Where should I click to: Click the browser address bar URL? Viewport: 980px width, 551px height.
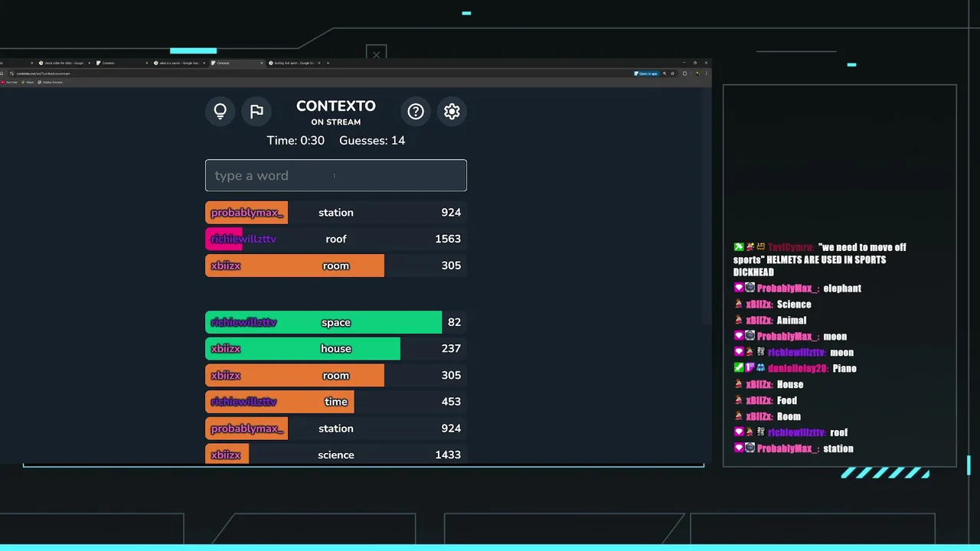(43, 73)
